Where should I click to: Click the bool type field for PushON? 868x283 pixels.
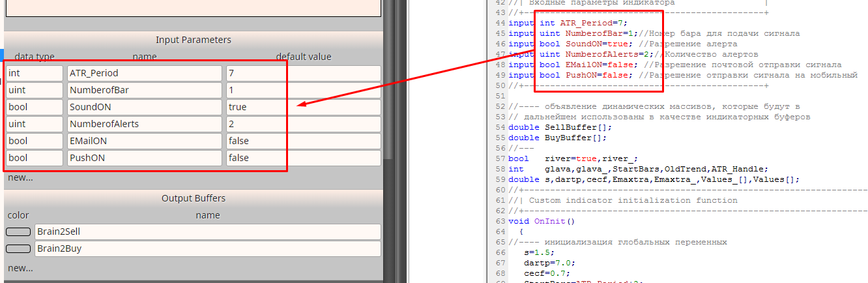tap(35, 158)
